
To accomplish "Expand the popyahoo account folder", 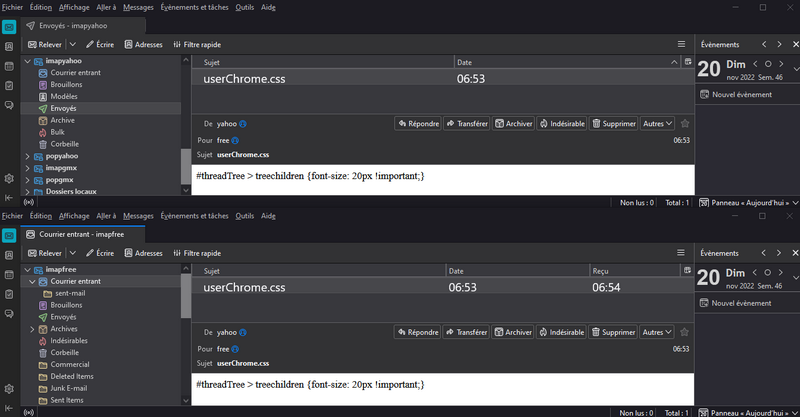I will (27, 156).
